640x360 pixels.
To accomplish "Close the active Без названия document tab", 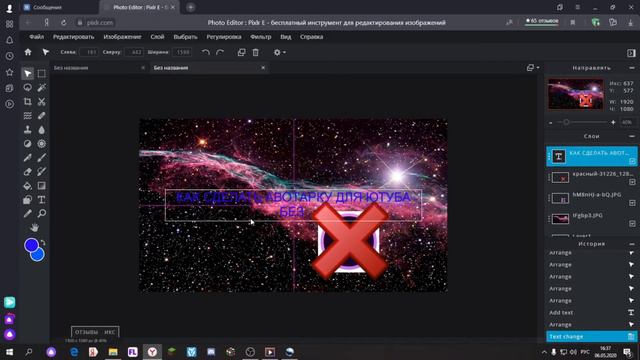I will point(263,68).
